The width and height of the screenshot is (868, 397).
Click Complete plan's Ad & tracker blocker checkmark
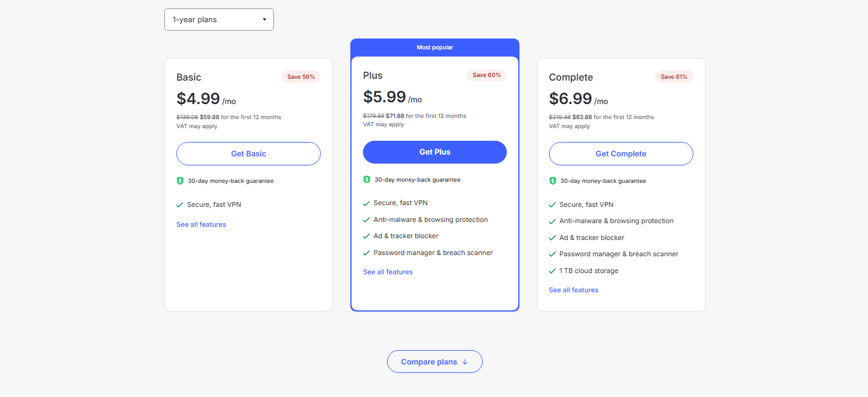coord(553,238)
